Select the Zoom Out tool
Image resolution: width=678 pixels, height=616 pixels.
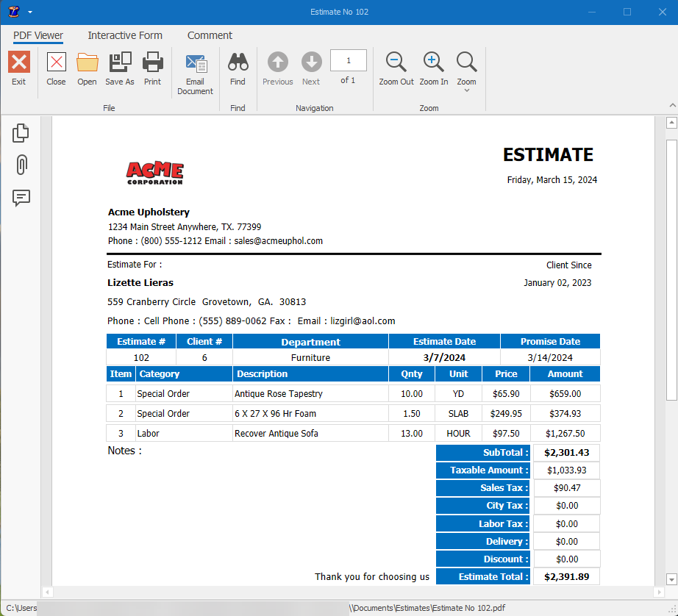pyautogui.click(x=396, y=70)
